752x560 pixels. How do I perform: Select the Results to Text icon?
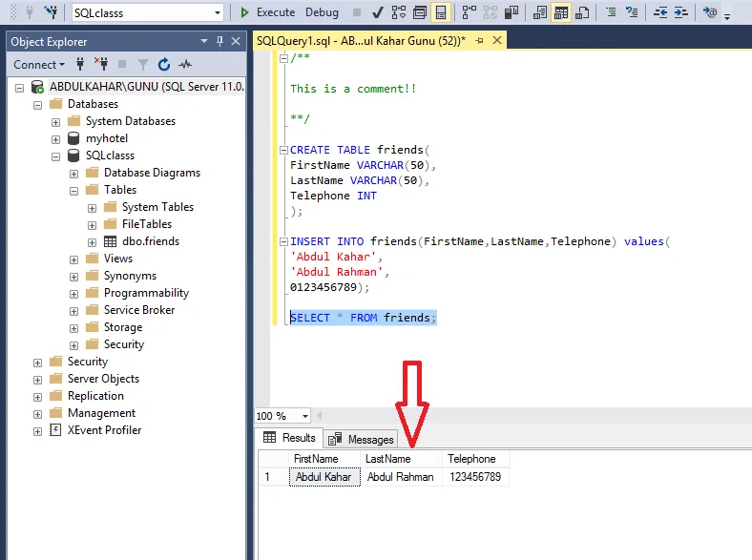(540, 12)
